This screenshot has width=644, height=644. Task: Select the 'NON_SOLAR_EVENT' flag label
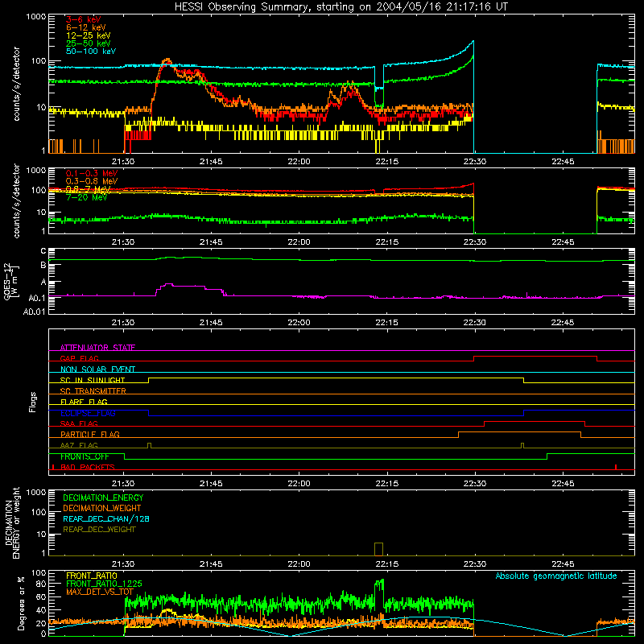(x=97, y=369)
